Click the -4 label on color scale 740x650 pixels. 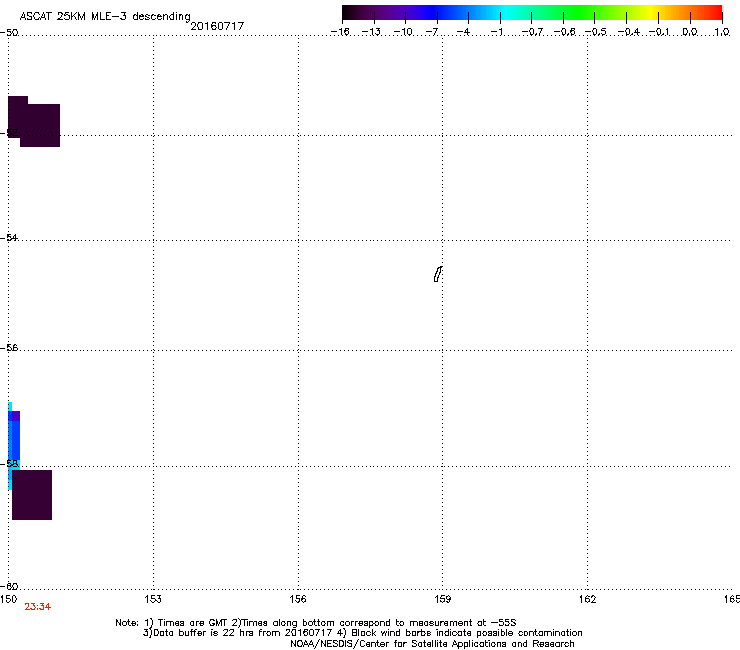pos(463,32)
